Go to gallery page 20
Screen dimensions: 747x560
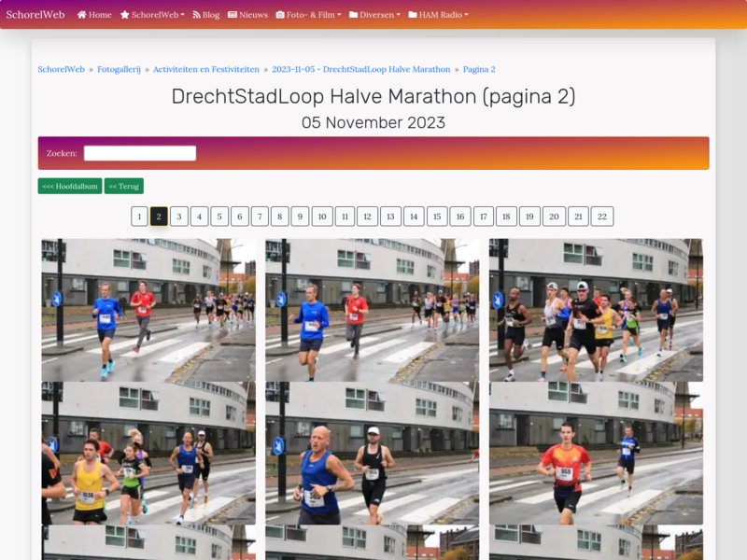coord(554,217)
